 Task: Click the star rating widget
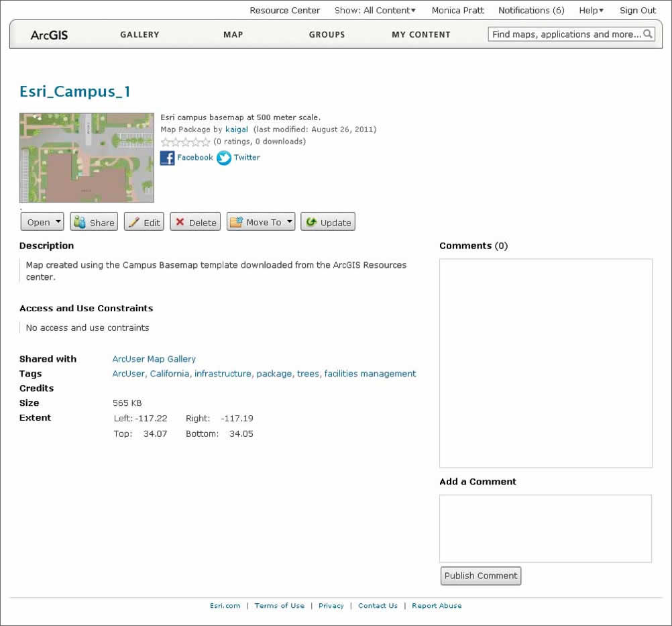pyautogui.click(x=185, y=142)
